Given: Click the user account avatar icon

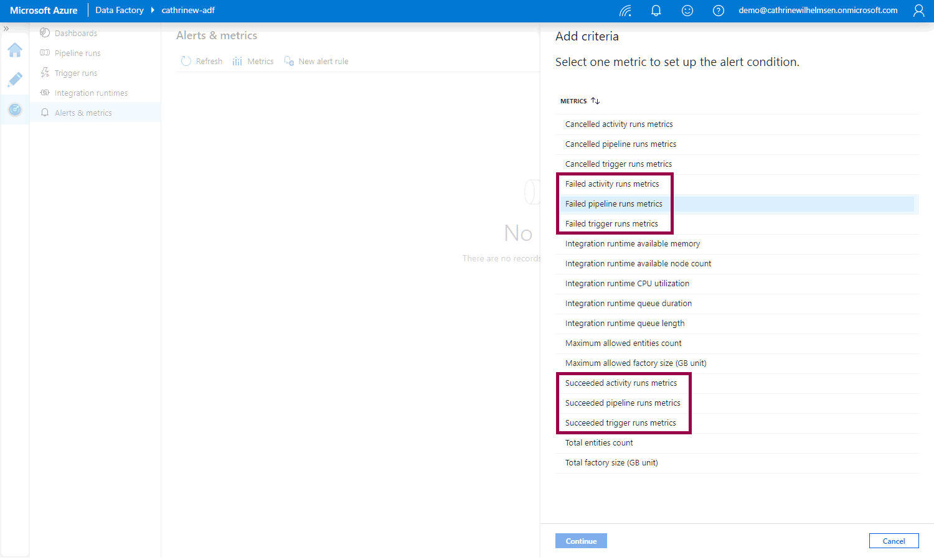Looking at the screenshot, I should [x=918, y=11].
